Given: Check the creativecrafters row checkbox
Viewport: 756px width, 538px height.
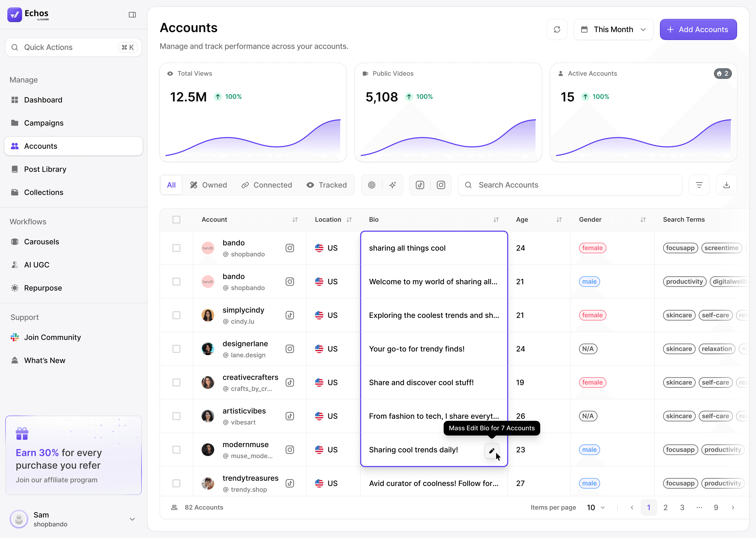Looking at the screenshot, I should [176, 382].
